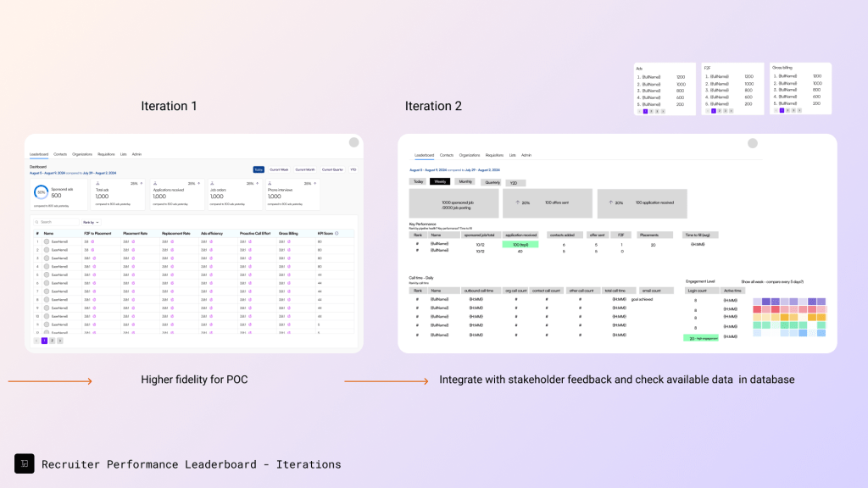This screenshot has width=868, height=488.
Task: Click the trend-up arrow on Total ads card
Action: (x=141, y=184)
